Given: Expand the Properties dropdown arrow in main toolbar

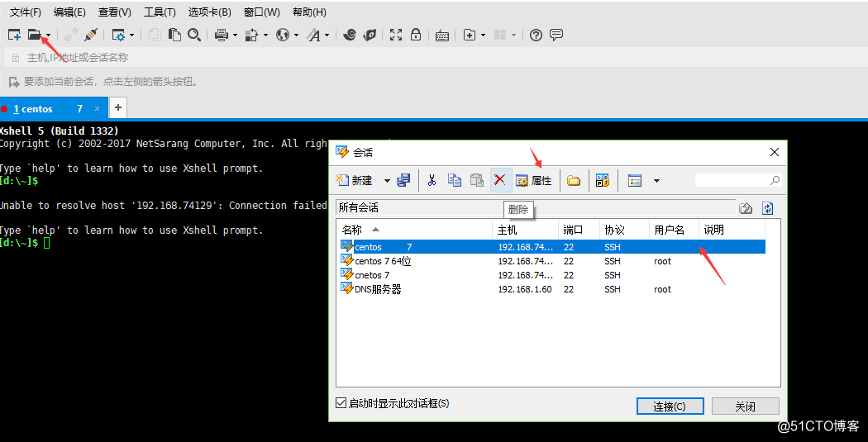Looking at the screenshot, I should coord(131,36).
